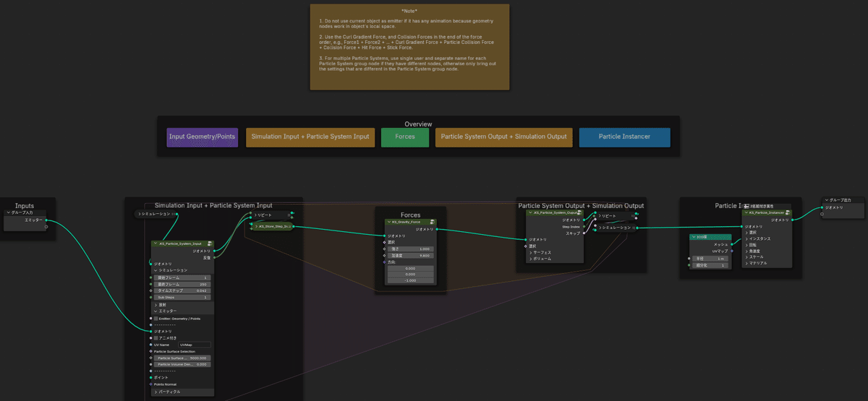The width and height of the screenshot is (868, 401).
Task: Click the Particle Surface density field 5000.000
Action: 183,358
